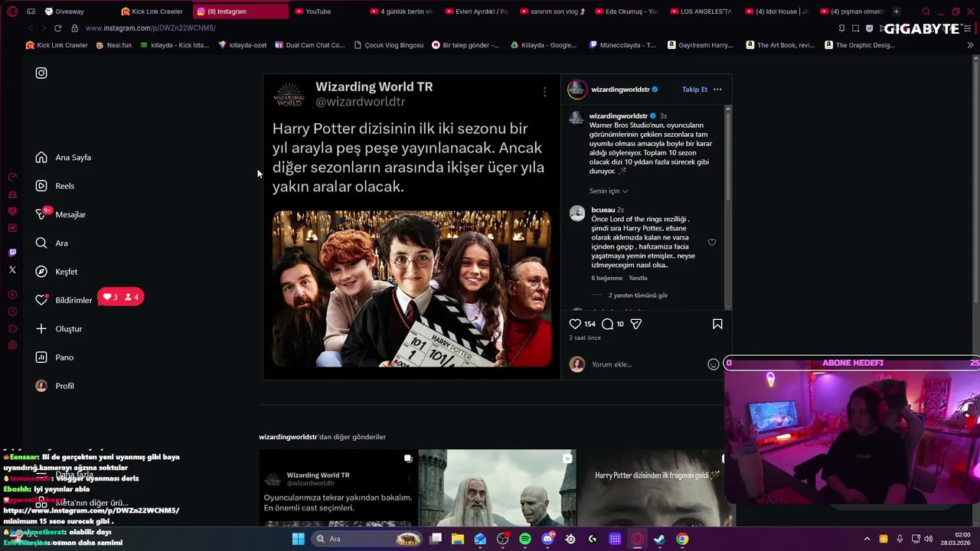Viewport: 980px width, 551px height.
Task: Expand the bookmarks bar overflow chevron
Action: 970,45
